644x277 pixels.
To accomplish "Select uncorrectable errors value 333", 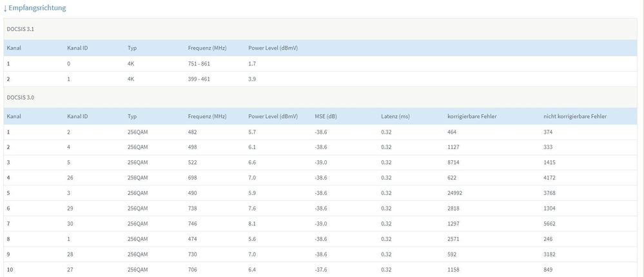I will point(548,147).
